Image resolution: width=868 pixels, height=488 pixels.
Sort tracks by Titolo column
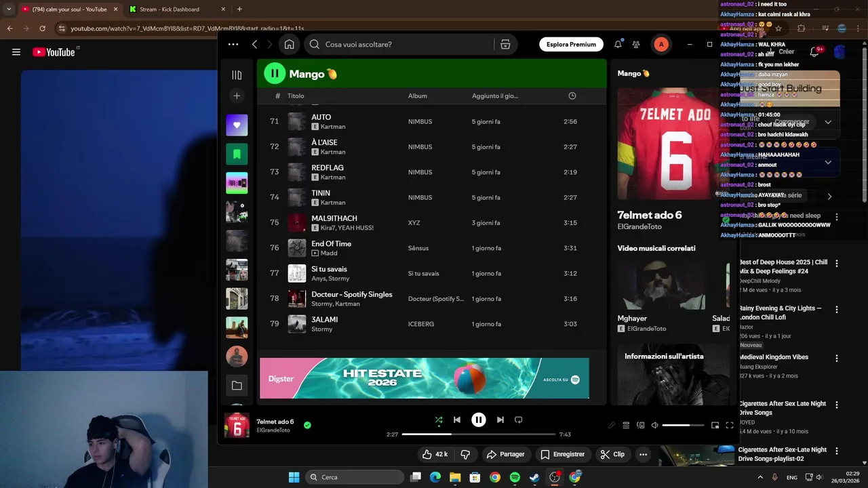click(x=296, y=96)
